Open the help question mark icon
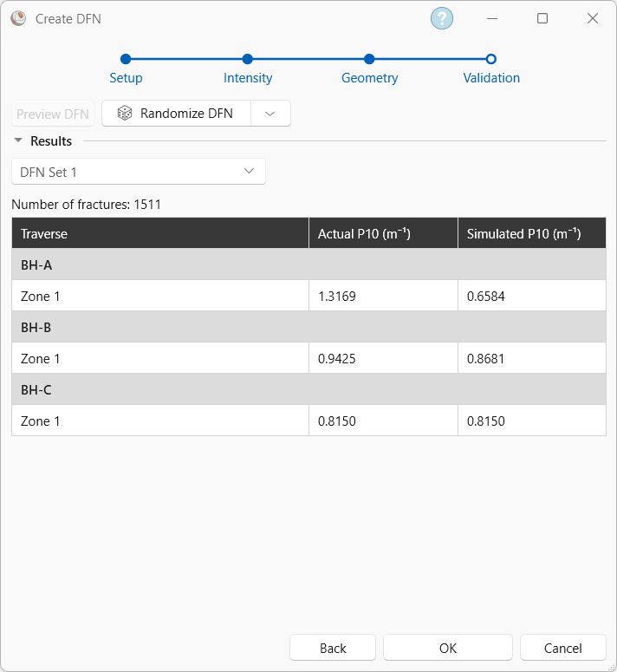The width and height of the screenshot is (617, 672). tap(441, 18)
